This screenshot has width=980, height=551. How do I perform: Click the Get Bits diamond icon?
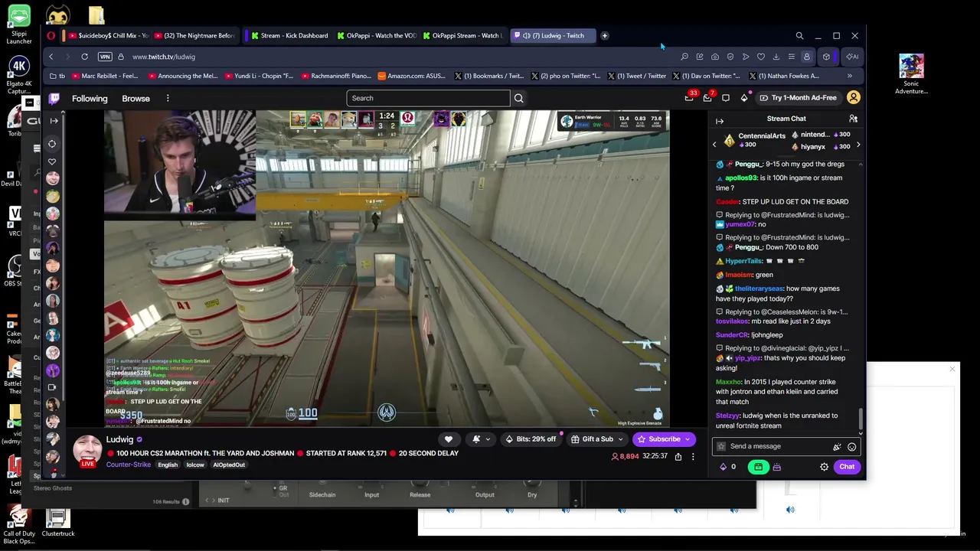pos(744,98)
